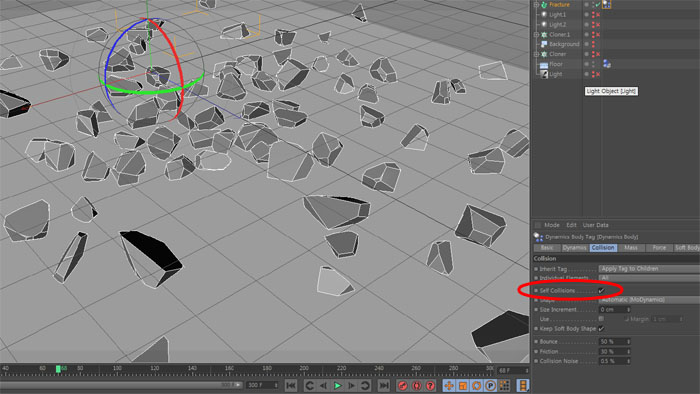
Task: Select the Background object in list
Action: pyautogui.click(x=564, y=44)
